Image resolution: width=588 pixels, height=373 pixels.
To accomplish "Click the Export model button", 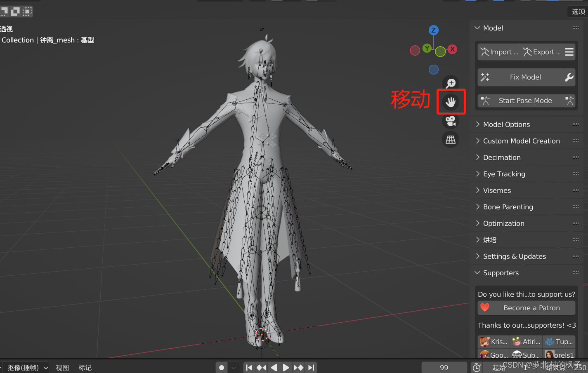I will click(x=542, y=52).
